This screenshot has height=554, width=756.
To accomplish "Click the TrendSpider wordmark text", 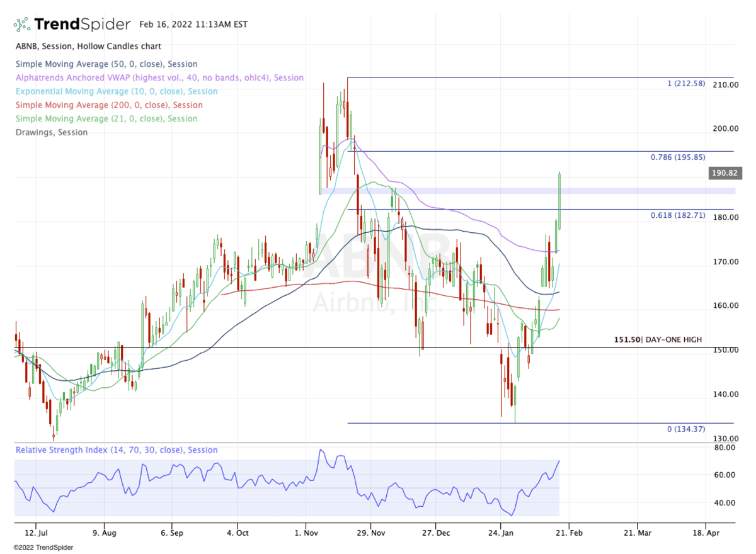I will 82,25.
